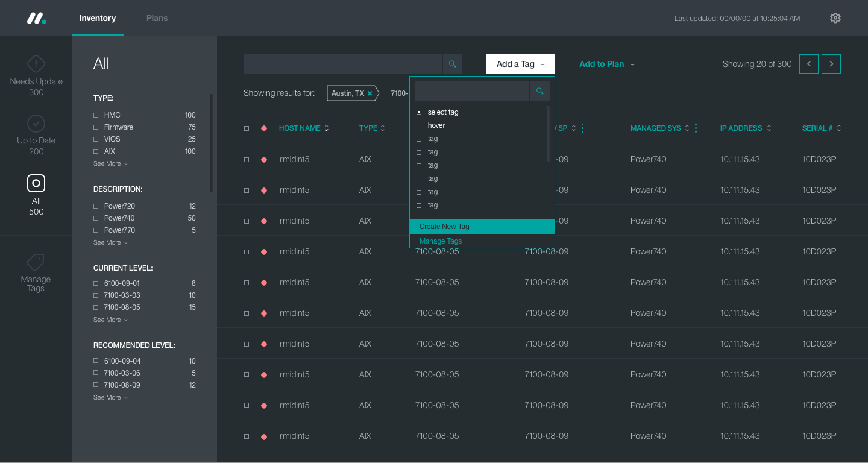
Task: Click the Power740 description label
Action: [119, 218]
